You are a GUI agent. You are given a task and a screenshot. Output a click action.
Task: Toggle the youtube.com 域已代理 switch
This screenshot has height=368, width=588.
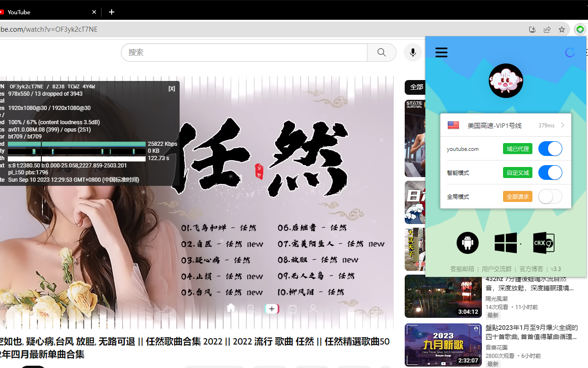(550, 149)
